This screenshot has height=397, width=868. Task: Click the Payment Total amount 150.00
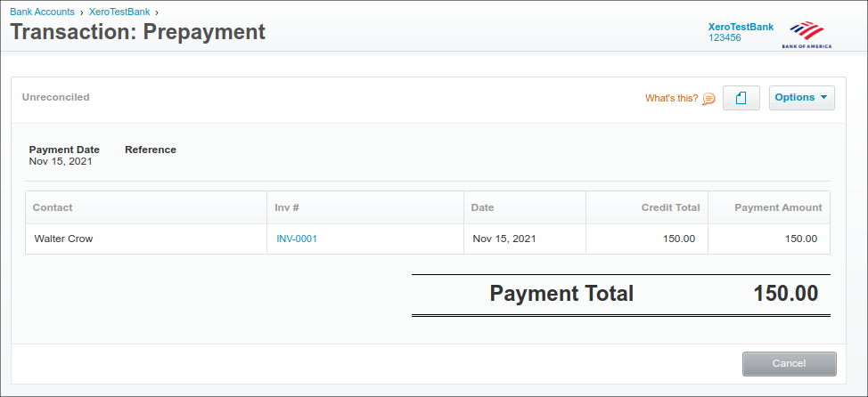pyautogui.click(x=785, y=294)
